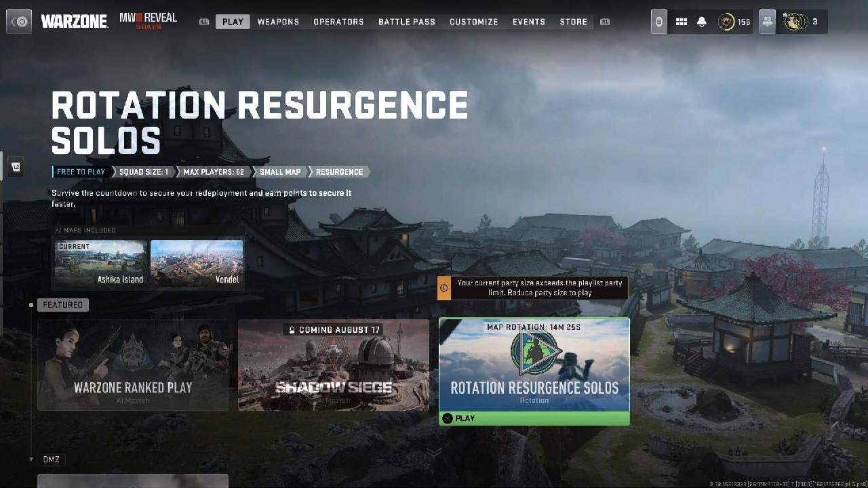The height and width of the screenshot is (488, 868).
Task: Open the Shadow Siege card
Action: coord(334,365)
